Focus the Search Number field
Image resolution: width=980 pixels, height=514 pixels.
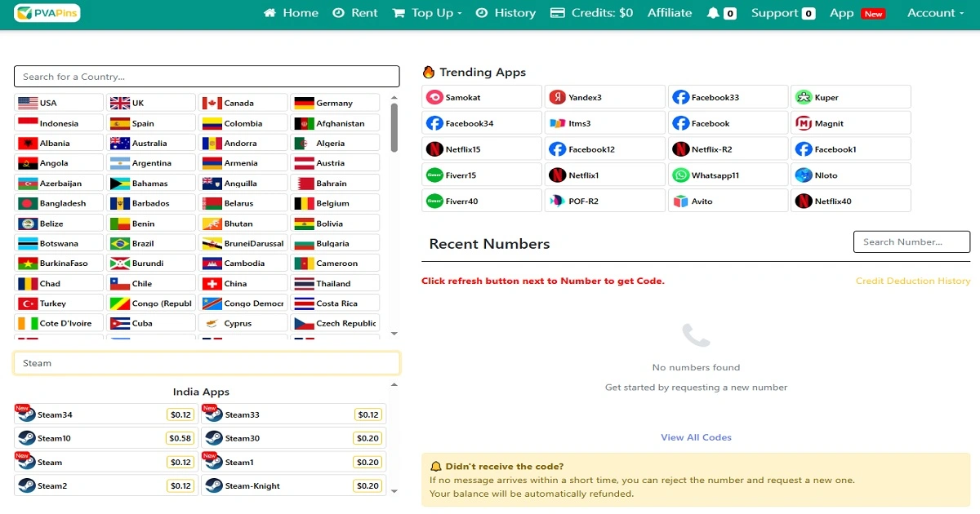point(911,241)
